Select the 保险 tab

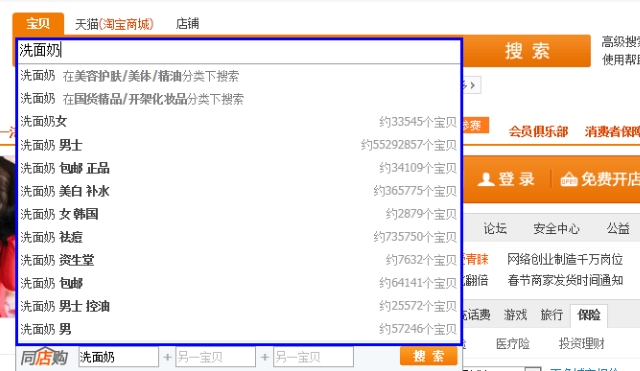pos(589,315)
